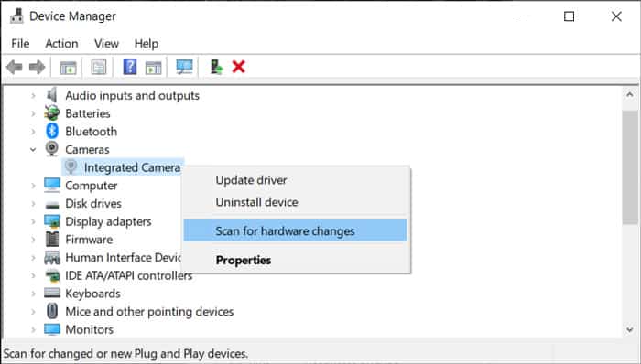
Task: Select the Display adapters label
Action: (x=108, y=221)
